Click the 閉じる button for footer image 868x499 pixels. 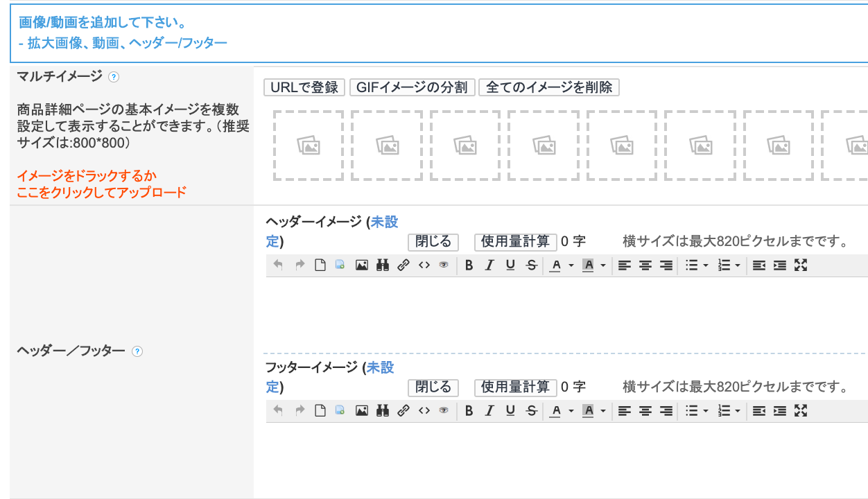pyautogui.click(x=433, y=387)
